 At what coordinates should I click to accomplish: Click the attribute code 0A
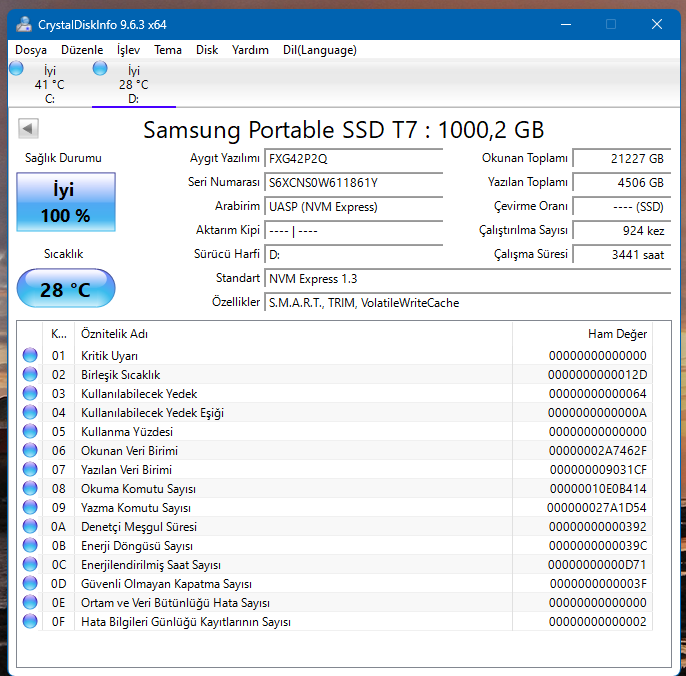(x=58, y=527)
